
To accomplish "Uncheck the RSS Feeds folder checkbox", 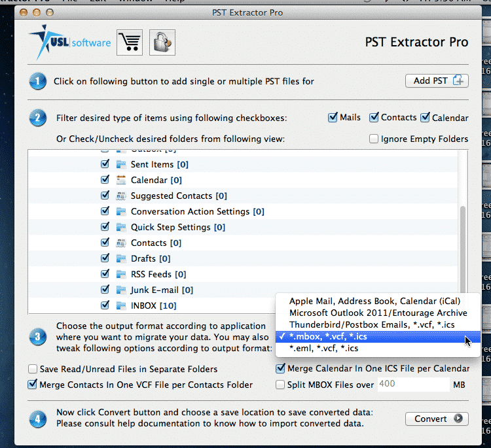I will tap(105, 274).
